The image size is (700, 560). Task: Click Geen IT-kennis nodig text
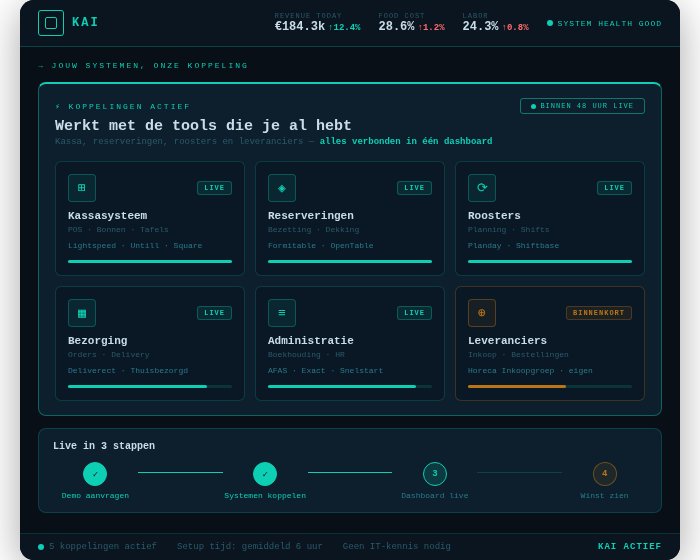pyautogui.click(x=396, y=546)
